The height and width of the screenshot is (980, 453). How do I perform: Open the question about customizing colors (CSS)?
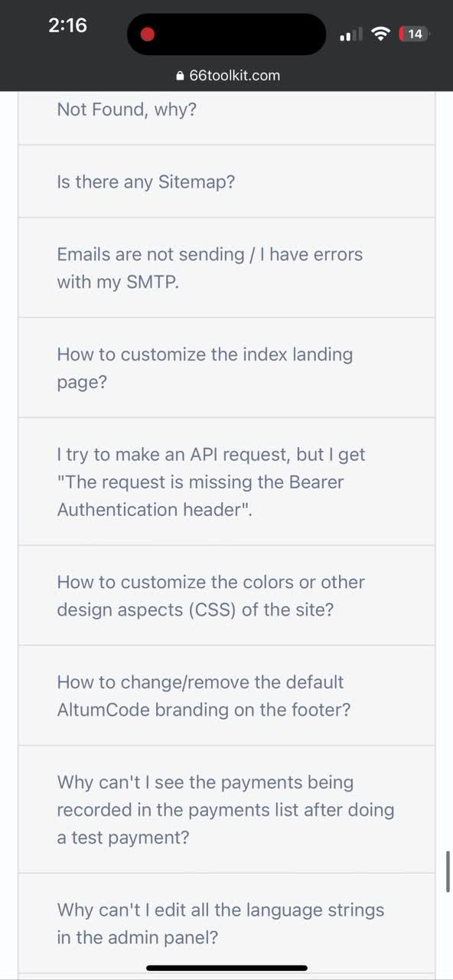point(226,596)
